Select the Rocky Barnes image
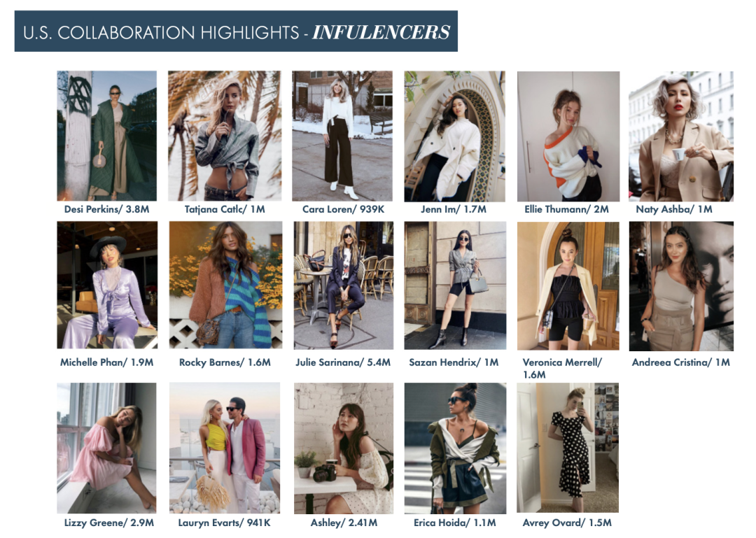The height and width of the screenshot is (538, 756). point(225,285)
